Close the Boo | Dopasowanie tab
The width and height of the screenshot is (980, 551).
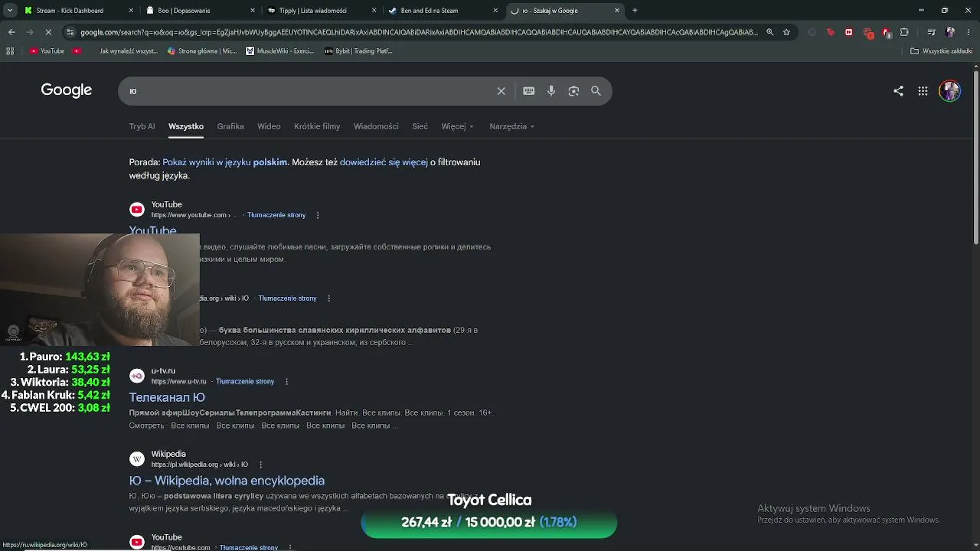tap(252, 11)
